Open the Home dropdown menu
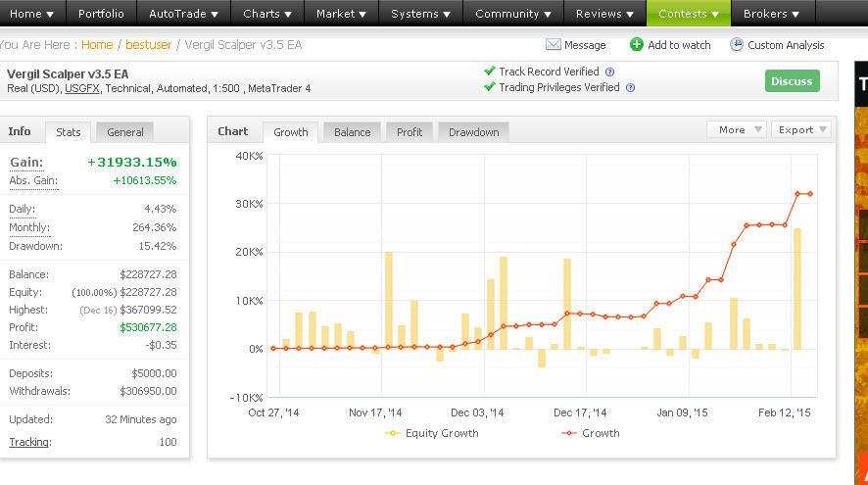 click(x=32, y=14)
